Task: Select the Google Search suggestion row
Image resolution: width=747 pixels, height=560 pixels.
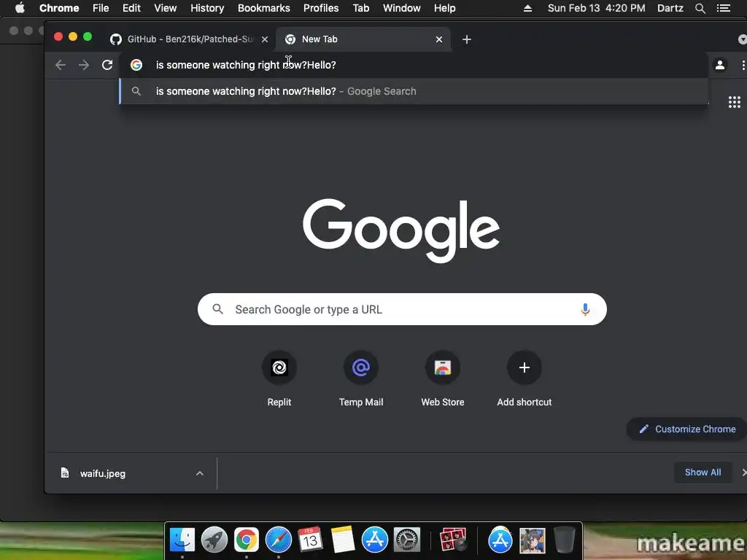Action: 414,91
